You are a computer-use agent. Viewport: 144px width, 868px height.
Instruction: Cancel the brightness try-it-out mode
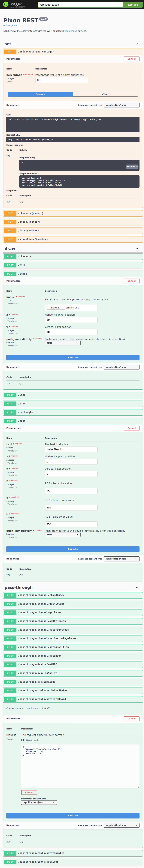131,59
